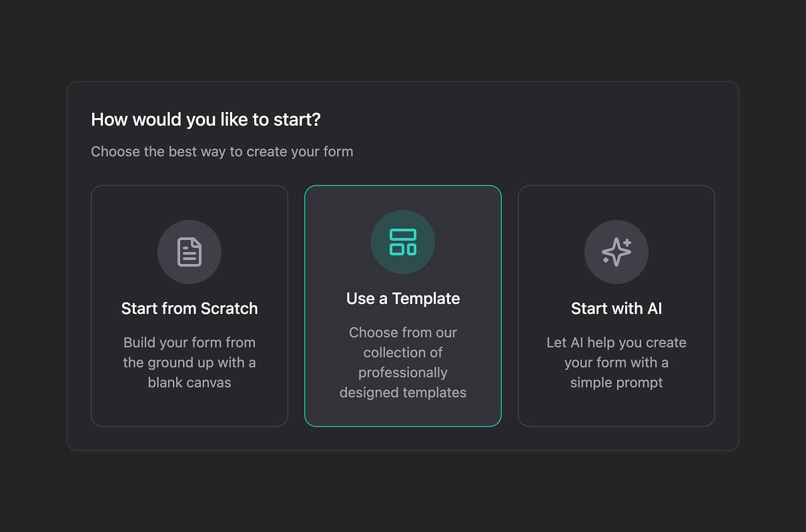Click the Use a Template heading text
Viewport: 806px width, 532px height.
[403, 298]
